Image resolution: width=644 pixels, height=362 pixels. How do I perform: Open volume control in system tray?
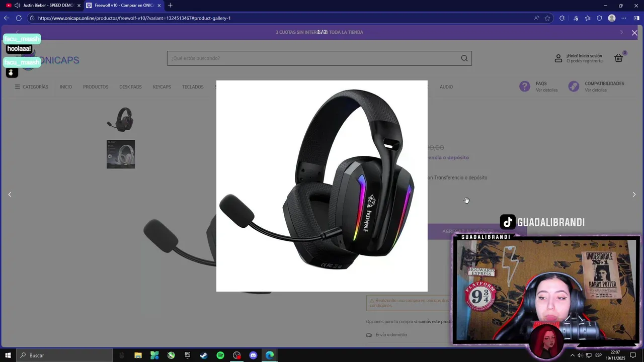coord(580,355)
